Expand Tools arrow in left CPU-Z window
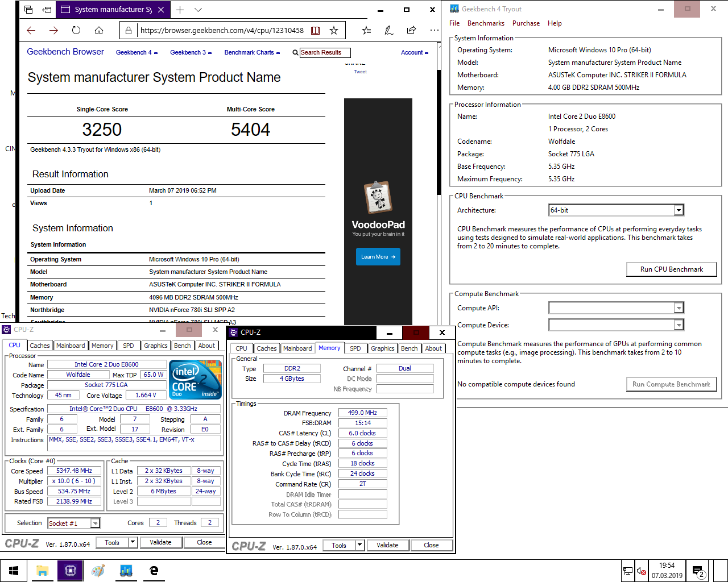The width and height of the screenshot is (728, 582). click(133, 542)
